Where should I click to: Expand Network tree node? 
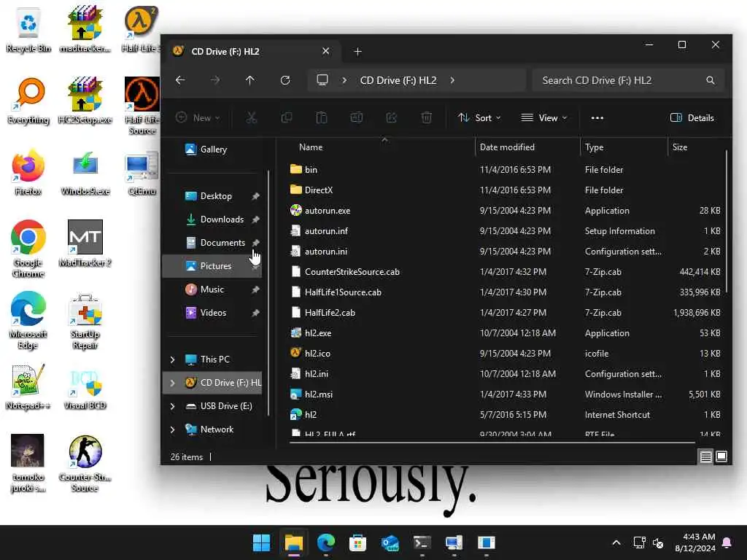[x=172, y=429]
